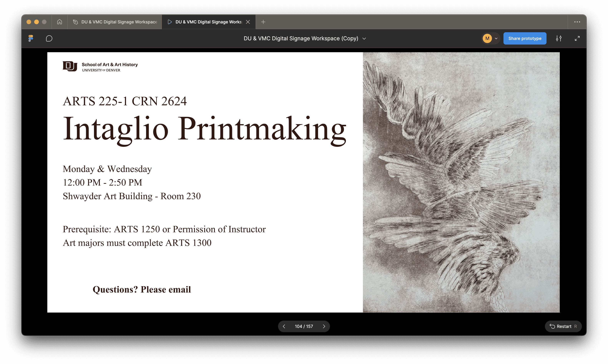Open a new tab with plus
The width and height of the screenshot is (608, 364).
[x=263, y=22]
